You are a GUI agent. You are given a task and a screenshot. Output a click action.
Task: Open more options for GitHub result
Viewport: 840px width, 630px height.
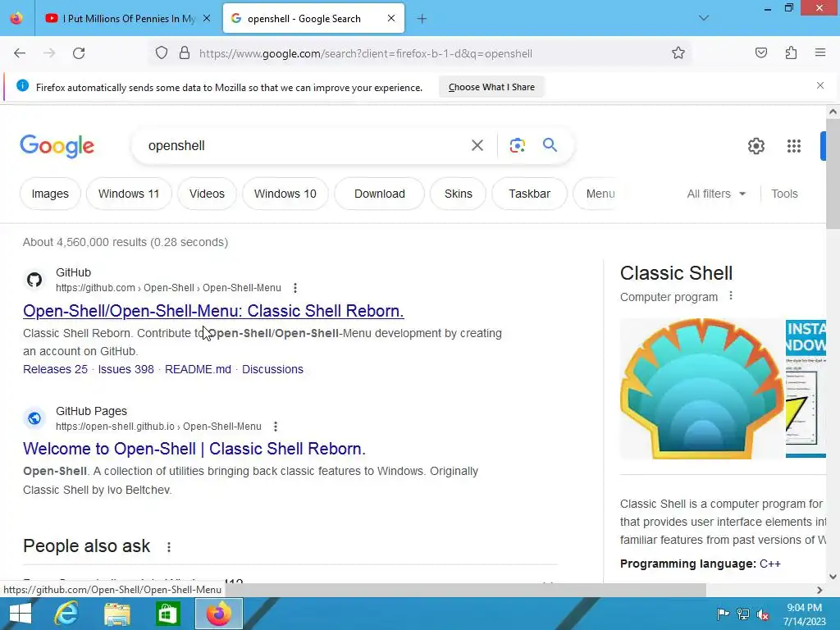click(294, 288)
